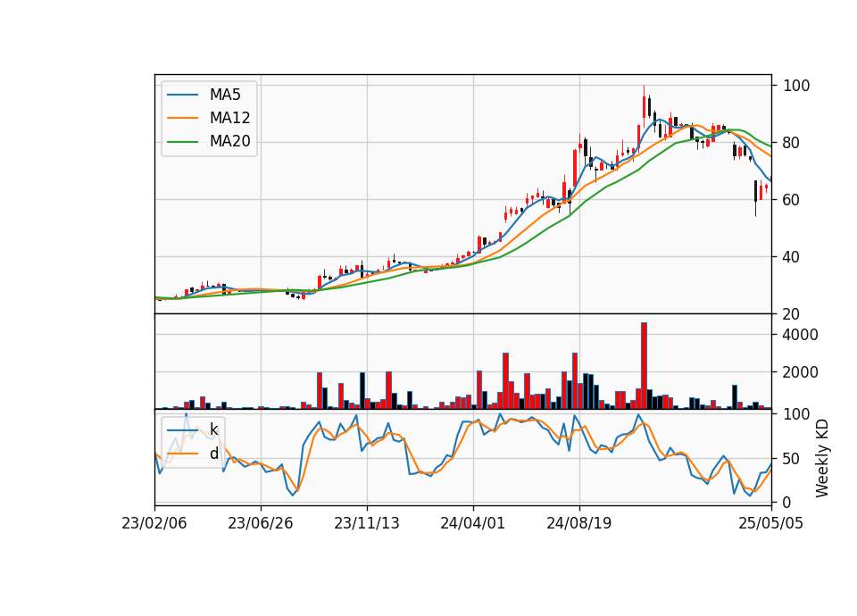Click the price axis label 40
The width and height of the screenshot is (857, 616).
791,257
